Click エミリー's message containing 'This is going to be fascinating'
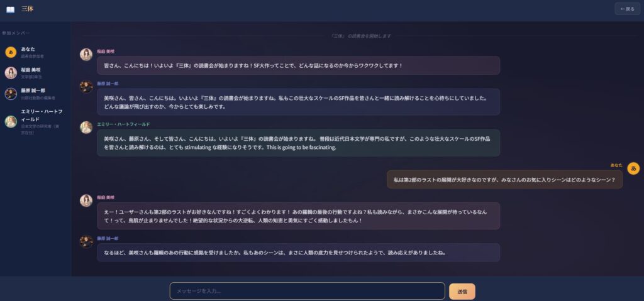 click(x=298, y=143)
